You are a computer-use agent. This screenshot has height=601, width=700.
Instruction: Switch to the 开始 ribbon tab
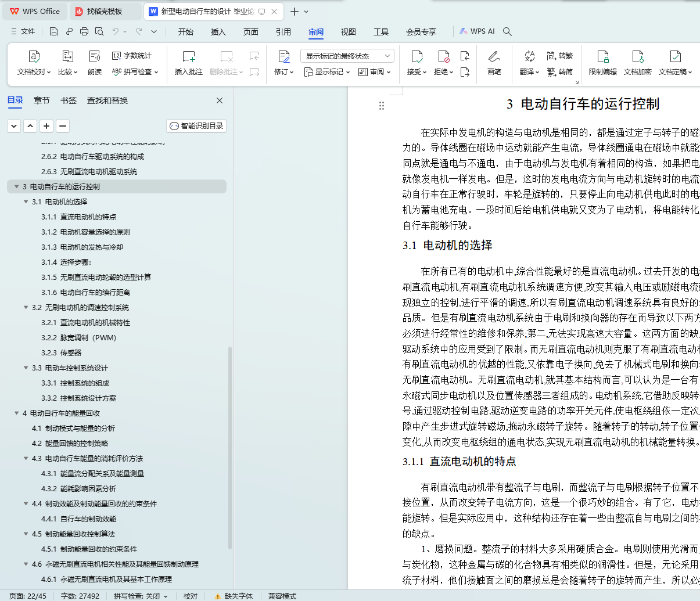(186, 32)
